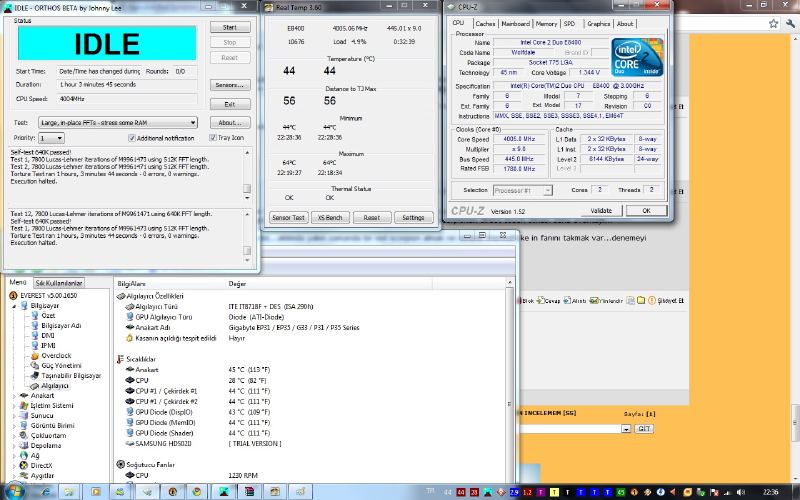This screenshot has width=800, height=500.
Task: Collapse the Bilgisayar tree node
Action: pyautogui.click(x=14, y=306)
